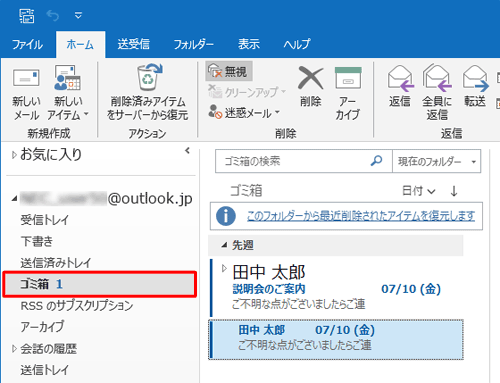The width and height of the screenshot is (500, 383).
Task: Toggle sort order with the down arrow
Action: point(454,191)
